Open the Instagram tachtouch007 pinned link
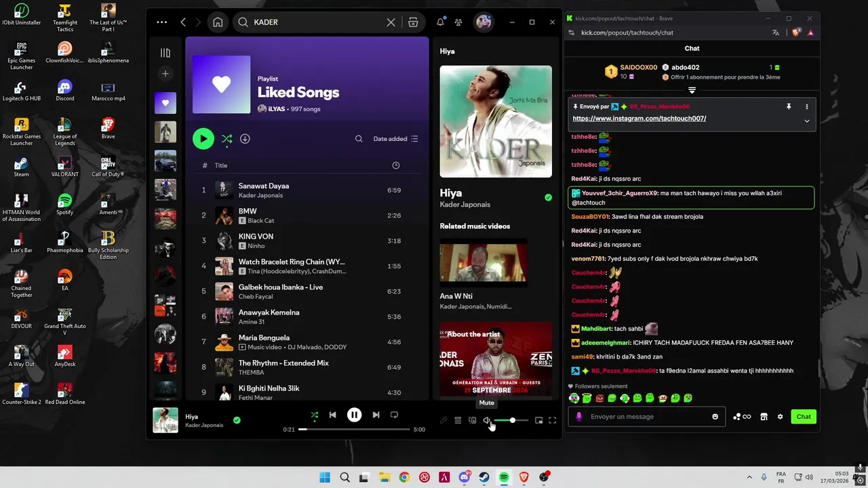 [x=639, y=119]
